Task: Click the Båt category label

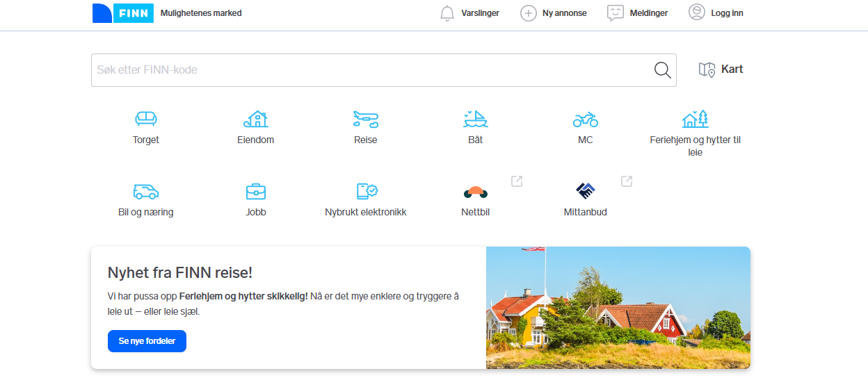Action: click(x=476, y=140)
